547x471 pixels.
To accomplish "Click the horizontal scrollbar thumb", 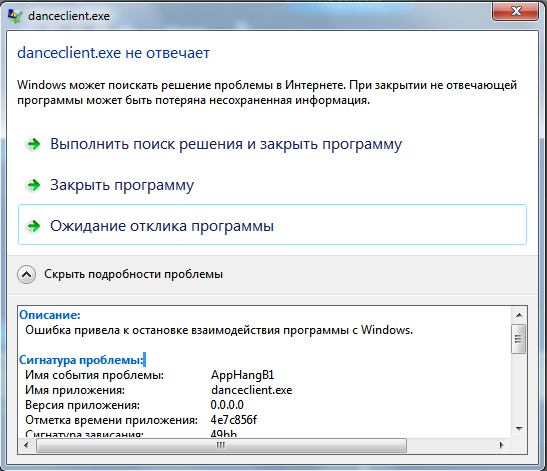I will click(x=221, y=446).
